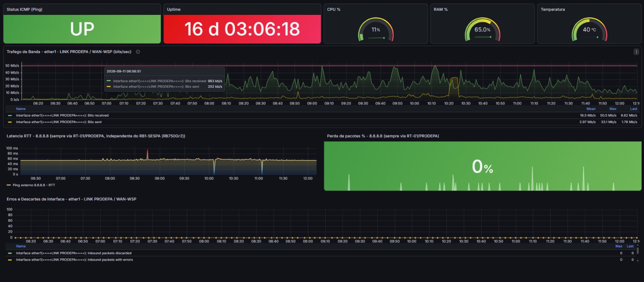The width and height of the screenshot is (644, 282).
Task: Sort the traffic legend by Last column
Action: pyautogui.click(x=634, y=109)
